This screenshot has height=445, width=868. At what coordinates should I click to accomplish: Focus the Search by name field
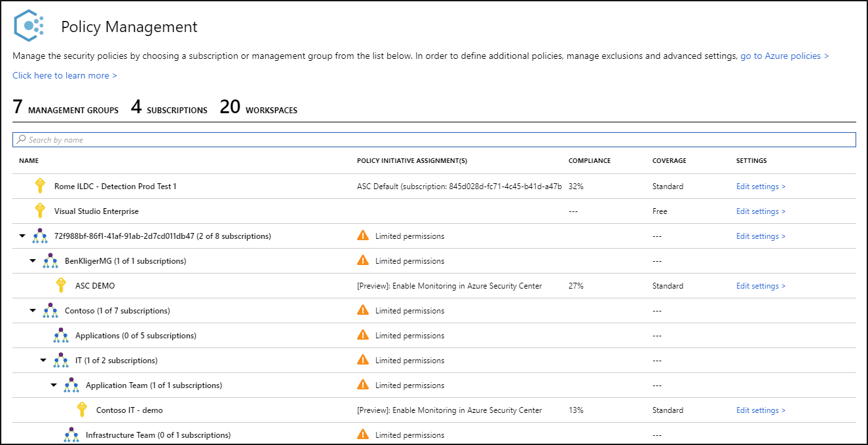coord(434,139)
